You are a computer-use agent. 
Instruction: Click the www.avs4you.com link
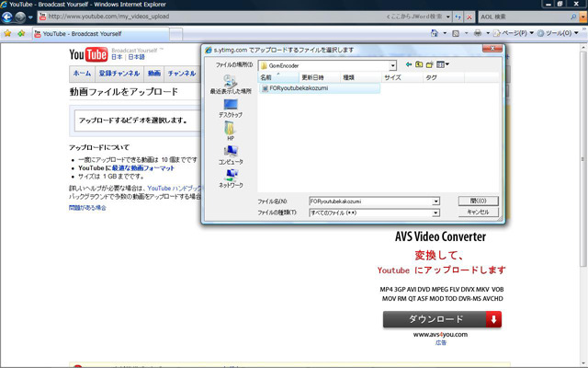(x=440, y=335)
